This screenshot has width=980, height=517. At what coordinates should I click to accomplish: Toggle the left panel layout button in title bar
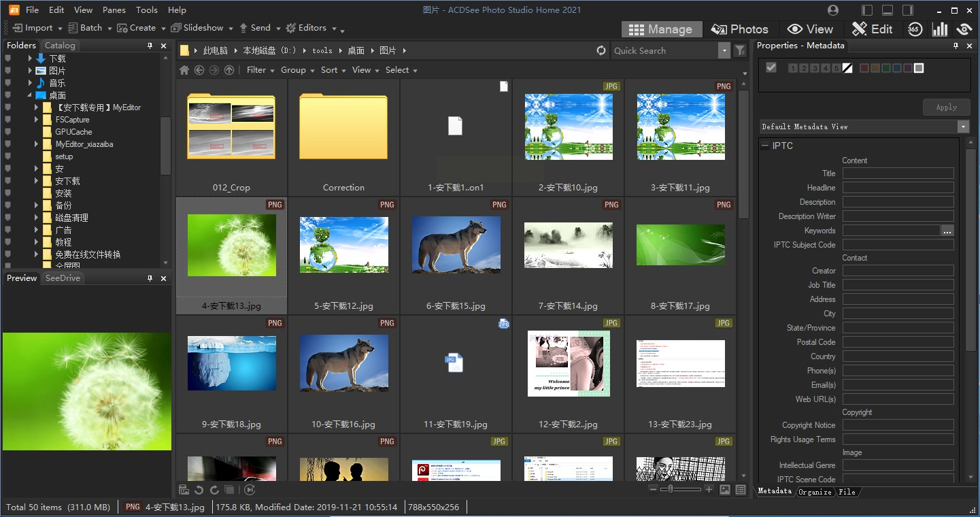pos(867,10)
